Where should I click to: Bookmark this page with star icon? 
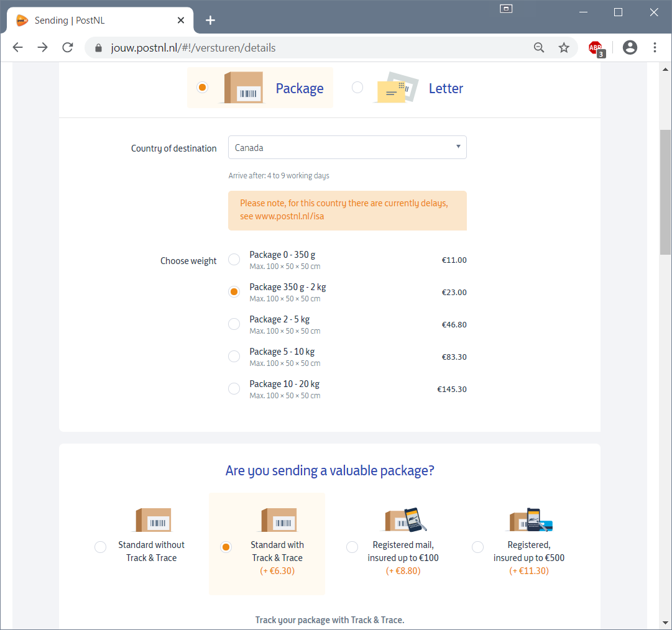pyautogui.click(x=564, y=48)
